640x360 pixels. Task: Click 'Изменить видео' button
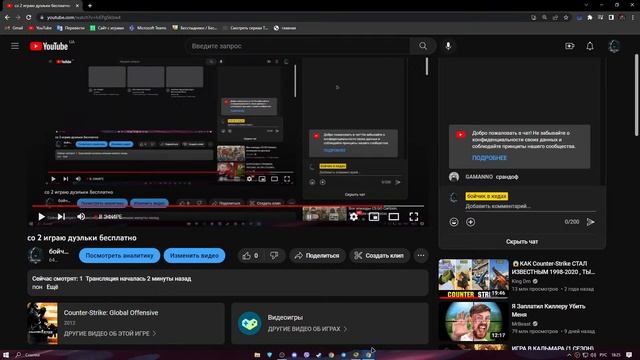[194, 256]
